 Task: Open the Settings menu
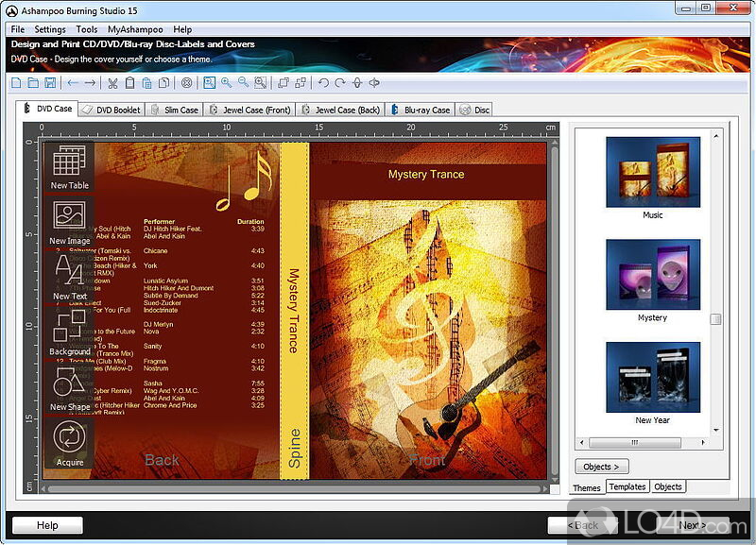pyautogui.click(x=50, y=29)
